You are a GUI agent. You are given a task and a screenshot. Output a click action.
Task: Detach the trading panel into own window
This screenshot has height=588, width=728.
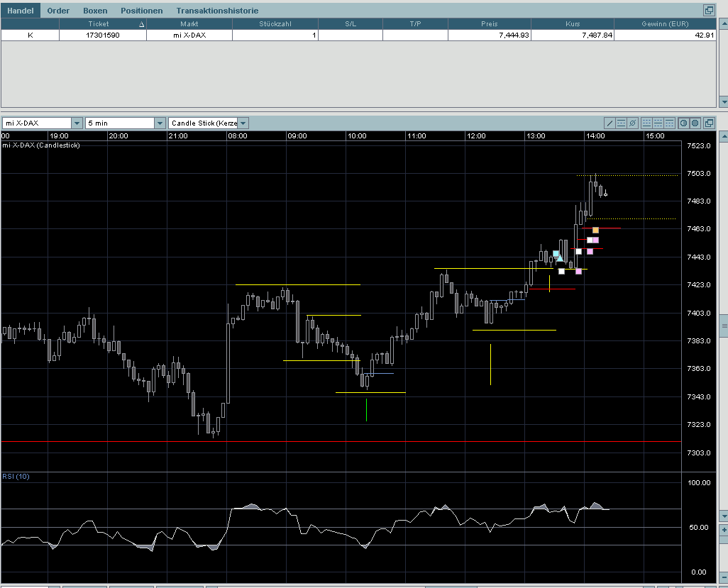coord(709,10)
